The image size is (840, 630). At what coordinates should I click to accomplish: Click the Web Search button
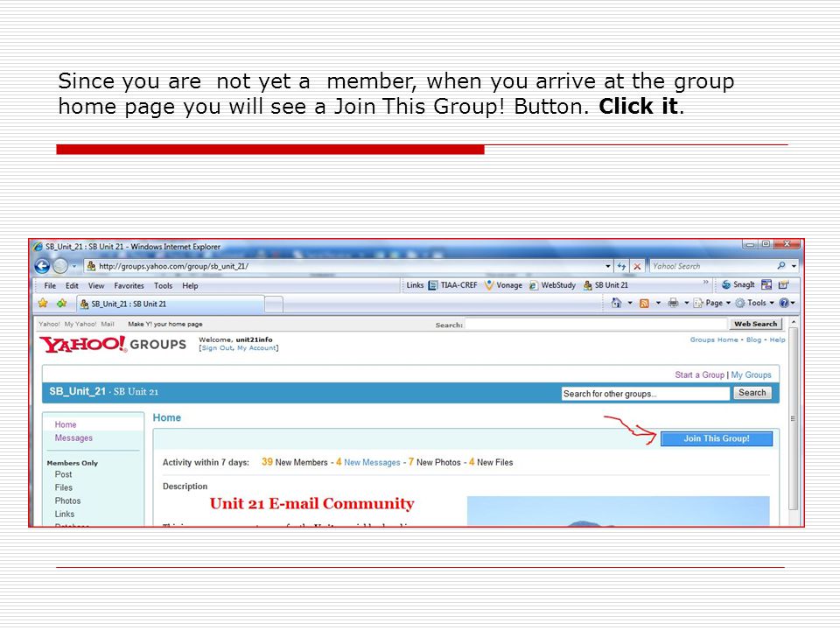(755, 324)
